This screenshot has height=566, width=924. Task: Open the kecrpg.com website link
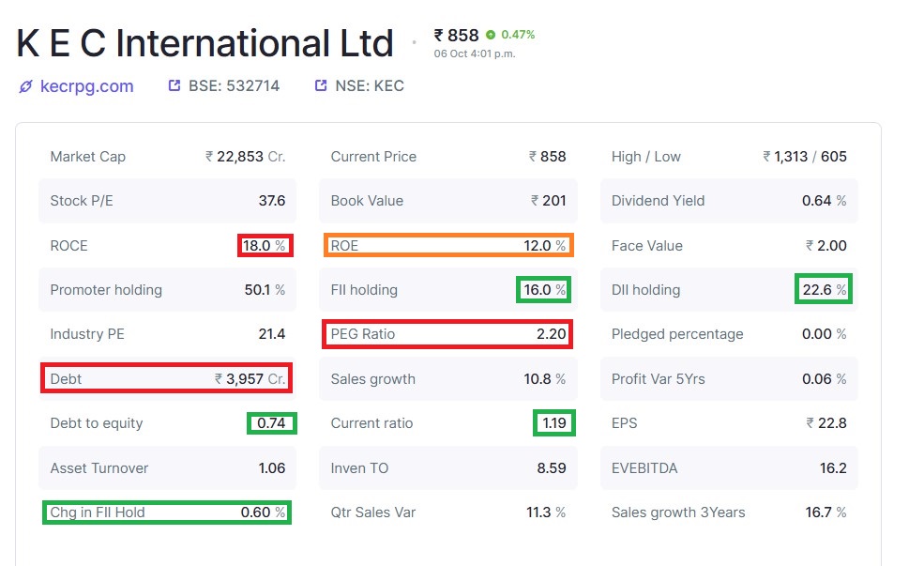click(86, 86)
